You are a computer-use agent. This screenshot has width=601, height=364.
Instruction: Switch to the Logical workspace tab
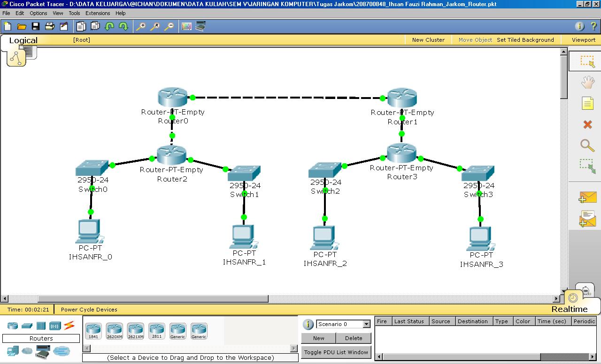[23, 40]
